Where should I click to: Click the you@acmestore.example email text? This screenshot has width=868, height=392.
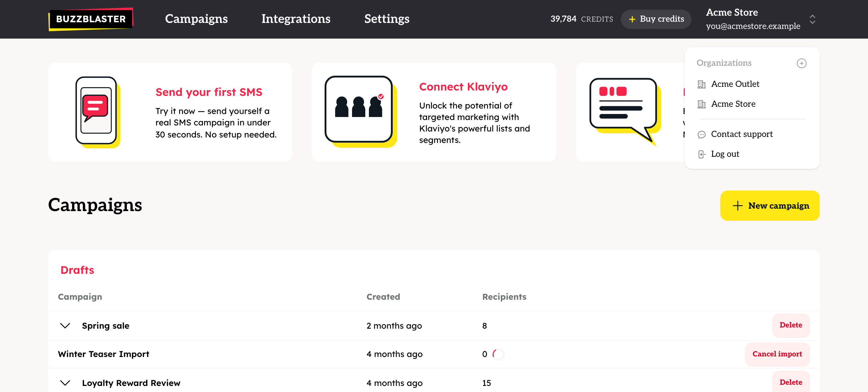pos(753,26)
